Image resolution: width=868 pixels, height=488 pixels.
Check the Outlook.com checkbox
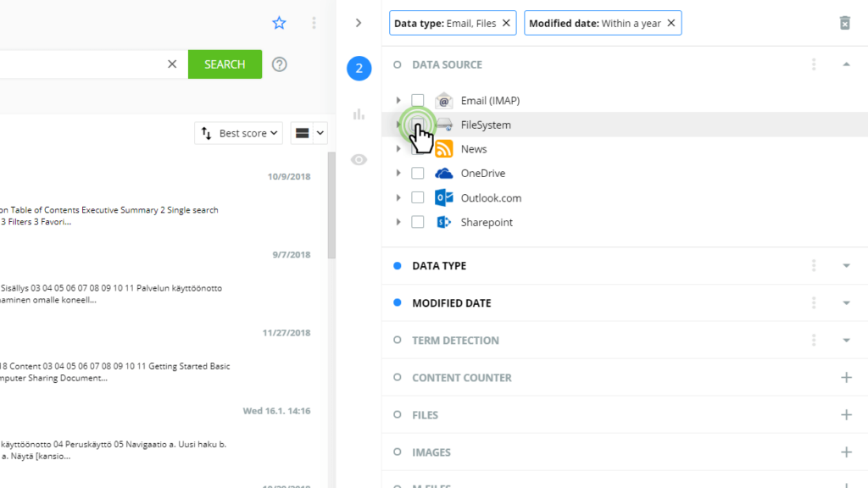417,197
